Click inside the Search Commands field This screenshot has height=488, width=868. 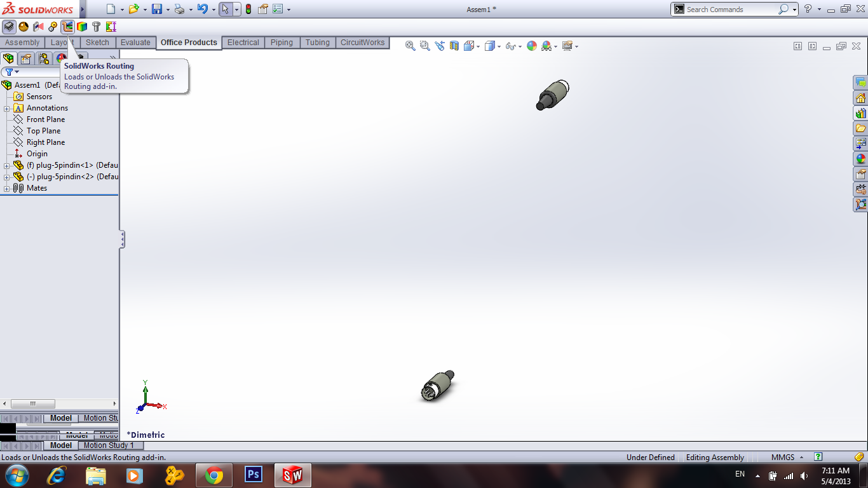[x=730, y=10]
